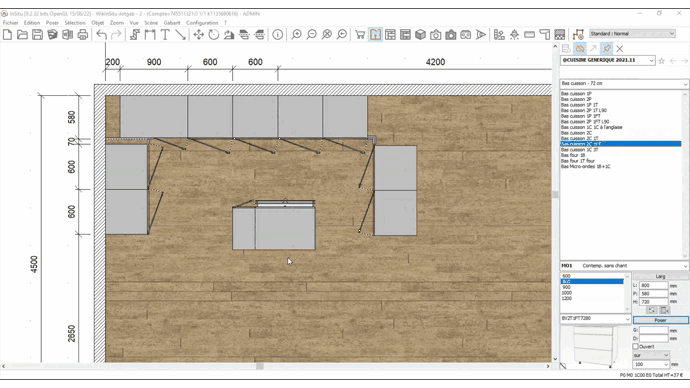Click the undo arrow icon

[x=102, y=35]
